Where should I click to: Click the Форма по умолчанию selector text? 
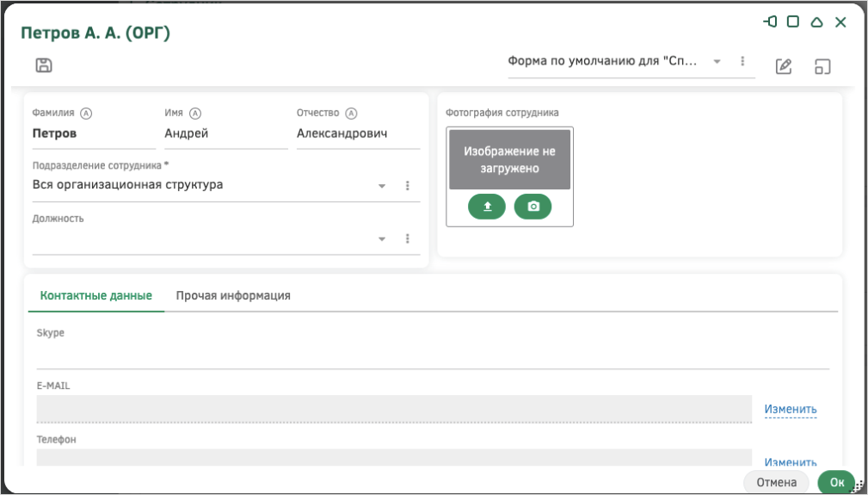click(x=601, y=61)
